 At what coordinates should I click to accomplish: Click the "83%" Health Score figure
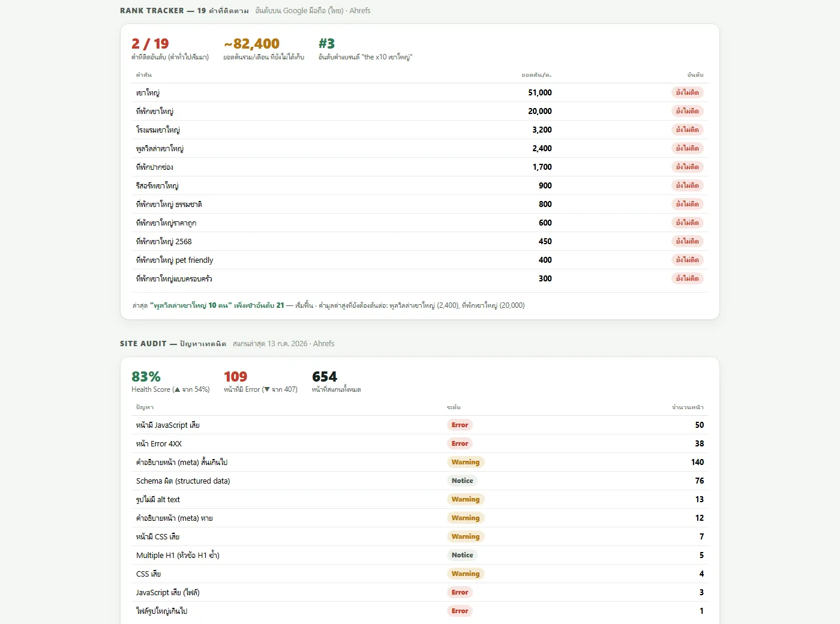146,377
